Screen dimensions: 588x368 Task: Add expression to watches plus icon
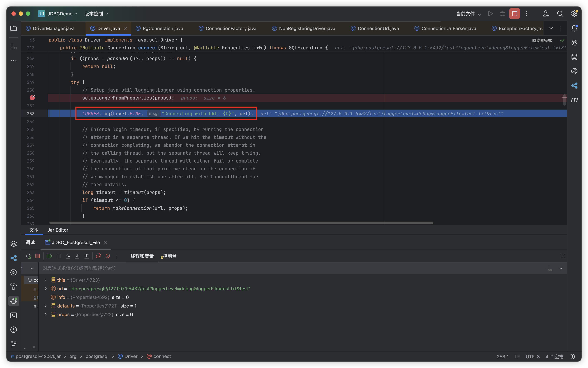click(x=549, y=268)
